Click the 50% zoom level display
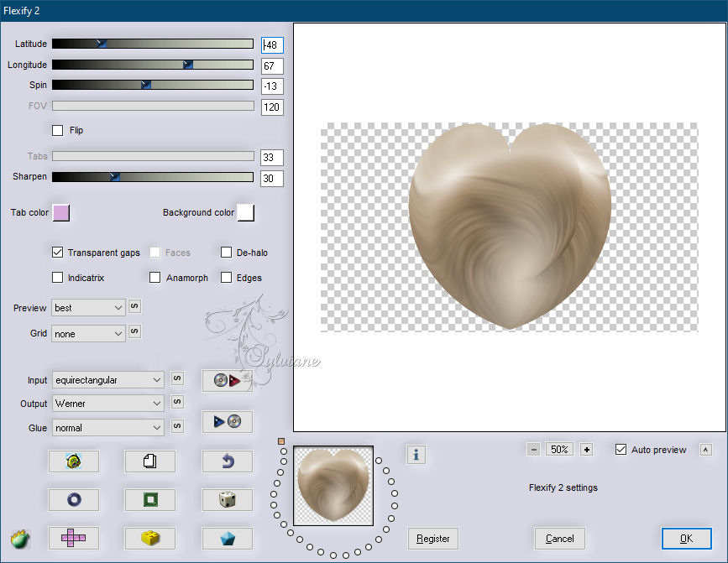This screenshot has height=563, width=728. click(x=559, y=450)
